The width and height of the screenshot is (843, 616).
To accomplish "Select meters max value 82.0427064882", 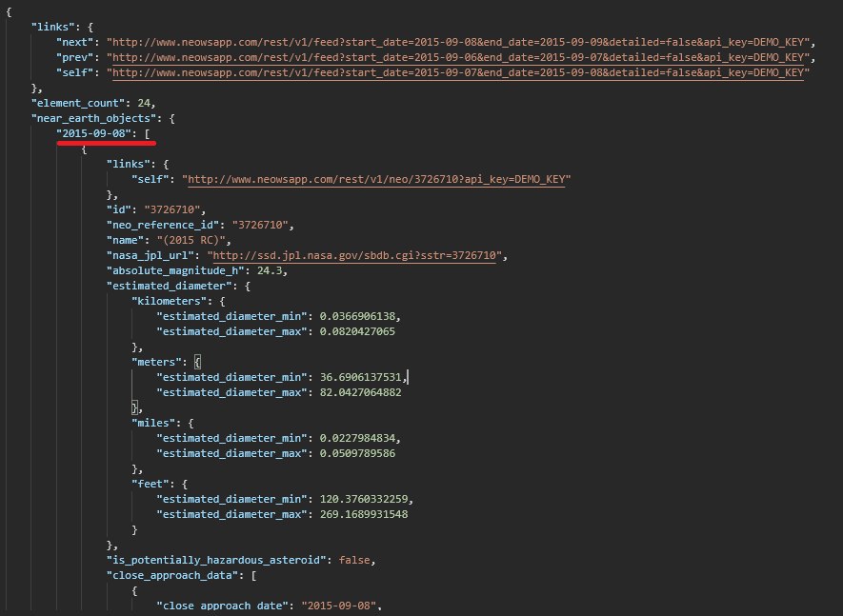I will (x=361, y=392).
